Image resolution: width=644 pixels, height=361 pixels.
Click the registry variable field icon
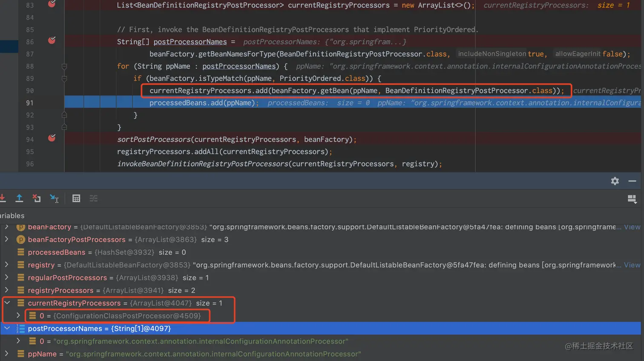[x=20, y=265]
